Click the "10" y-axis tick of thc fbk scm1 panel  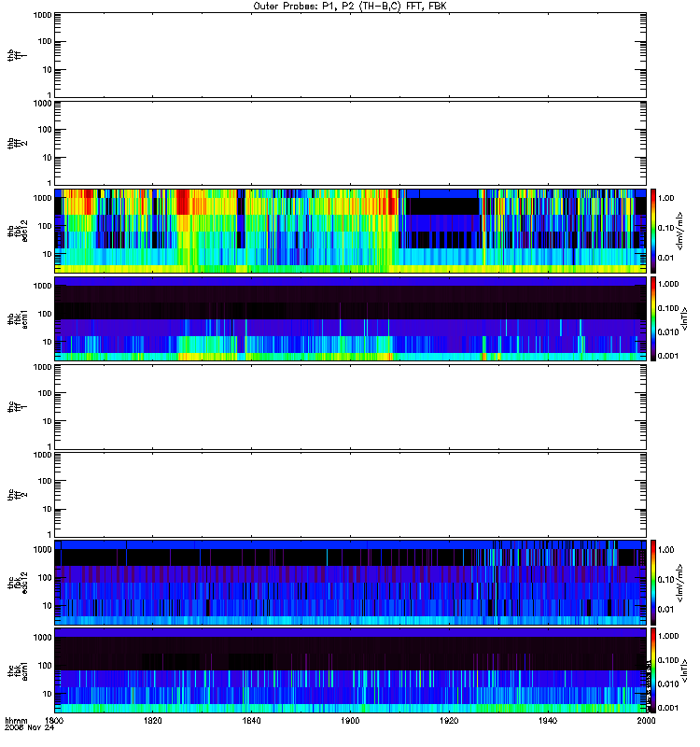pos(48,694)
